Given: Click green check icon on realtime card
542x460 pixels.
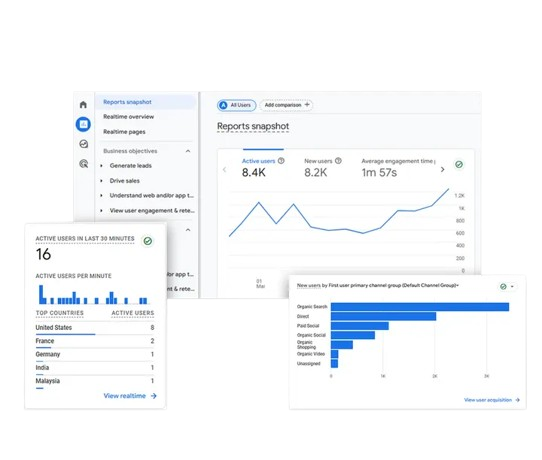Looking at the screenshot, I should pyautogui.click(x=148, y=241).
